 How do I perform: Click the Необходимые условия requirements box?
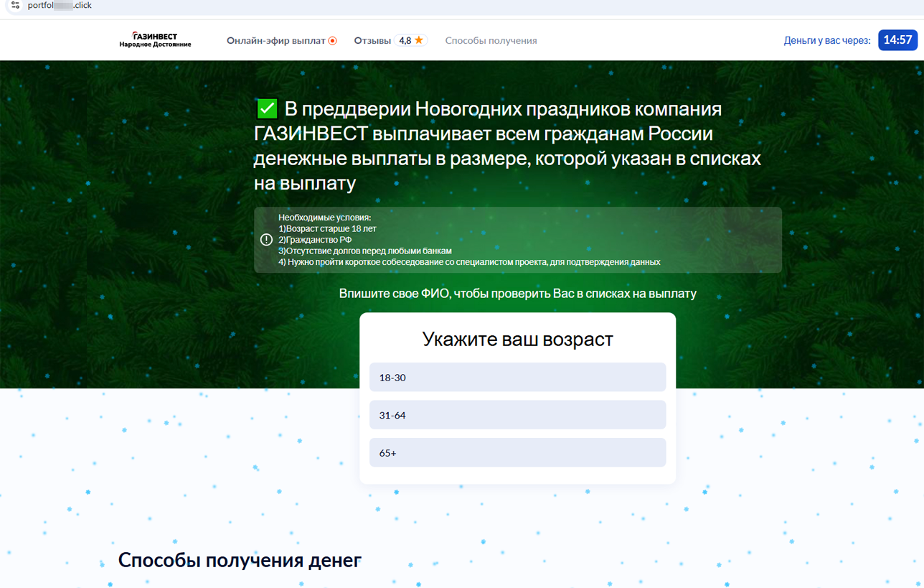(x=517, y=240)
